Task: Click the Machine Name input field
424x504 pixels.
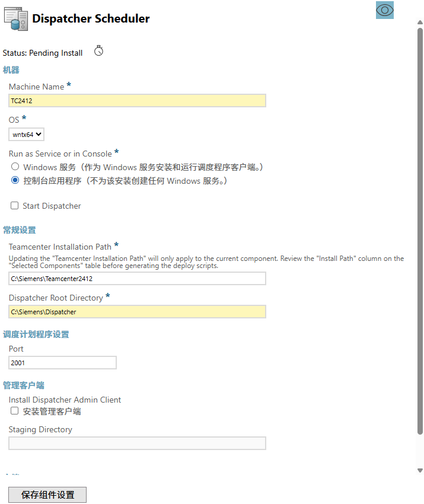Action: (x=137, y=101)
